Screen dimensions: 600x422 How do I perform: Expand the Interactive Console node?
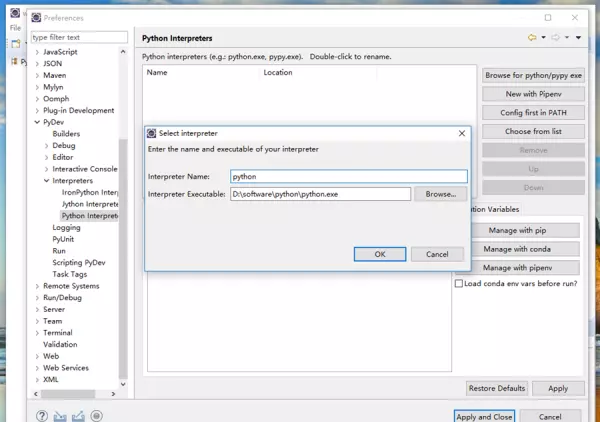(x=46, y=169)
